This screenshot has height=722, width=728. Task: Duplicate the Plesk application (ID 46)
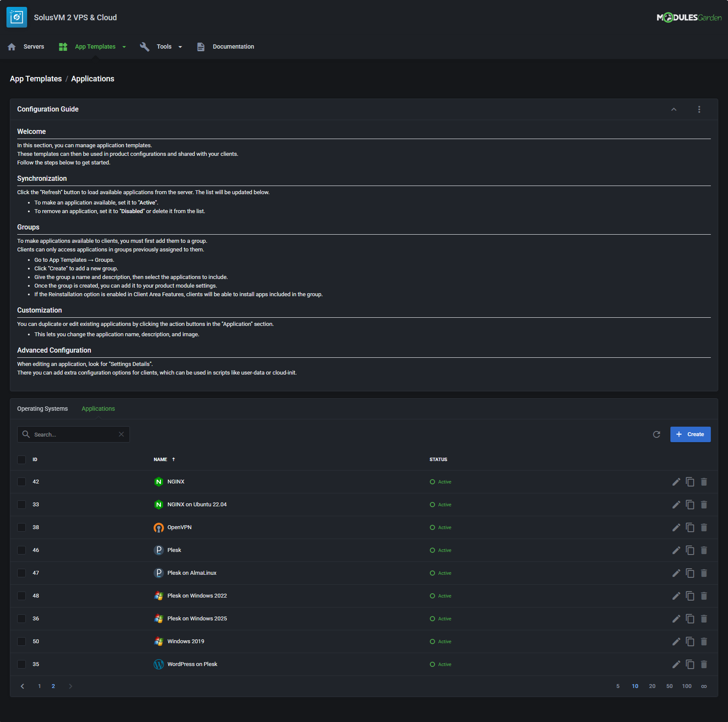(690, 550)
